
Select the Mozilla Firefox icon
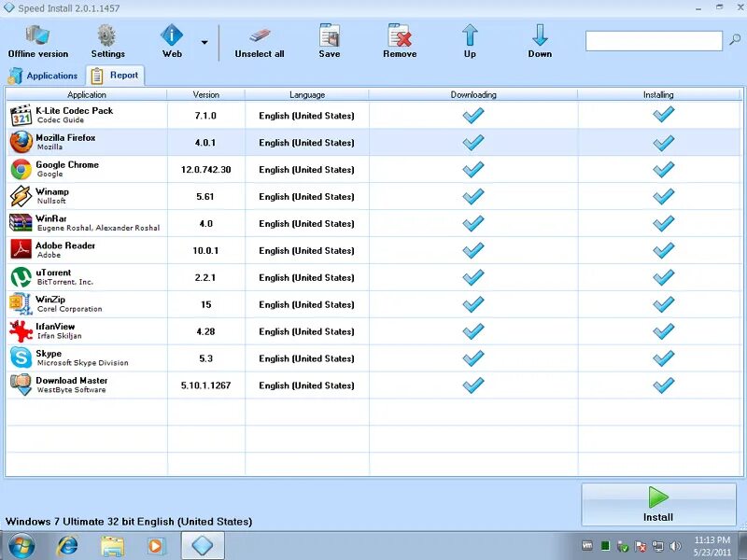pos(21,143)
